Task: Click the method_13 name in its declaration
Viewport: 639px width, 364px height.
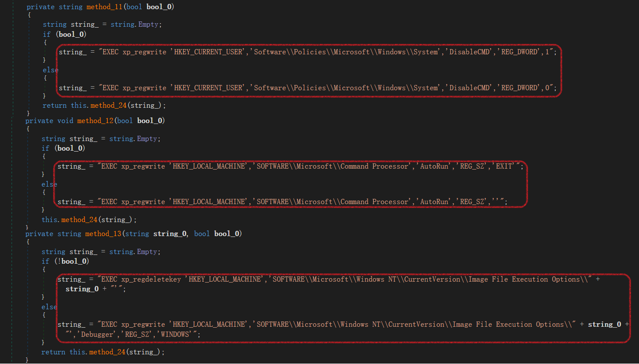Action: tap(103, 234)
